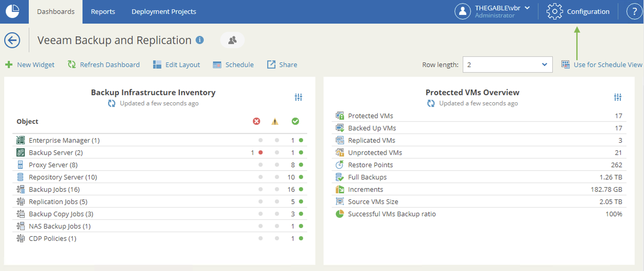Image resolution: width=644 pixels, height=271 pixels.
Task: Click the Unprotected VMs row
Action: tap(479, 152)
